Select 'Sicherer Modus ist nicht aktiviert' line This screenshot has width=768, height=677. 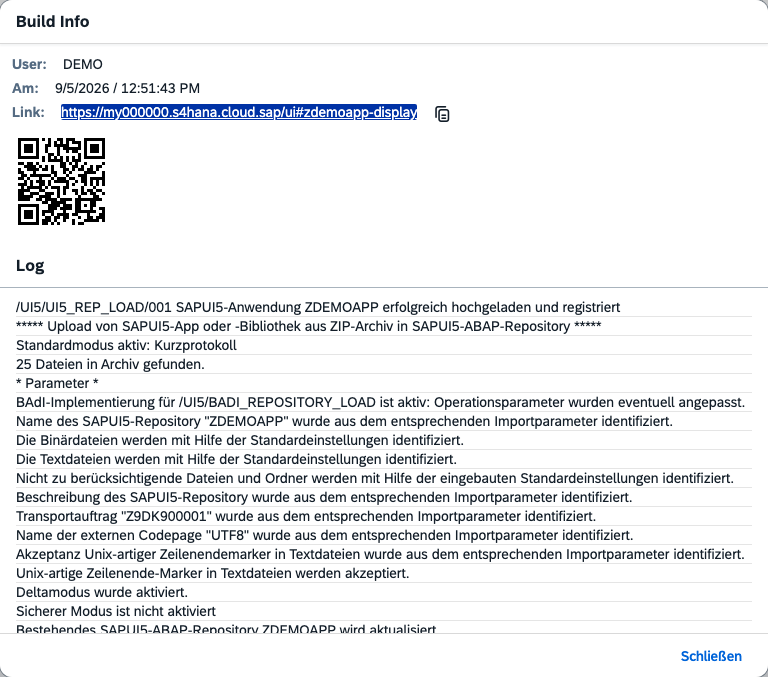coord(384,611)
